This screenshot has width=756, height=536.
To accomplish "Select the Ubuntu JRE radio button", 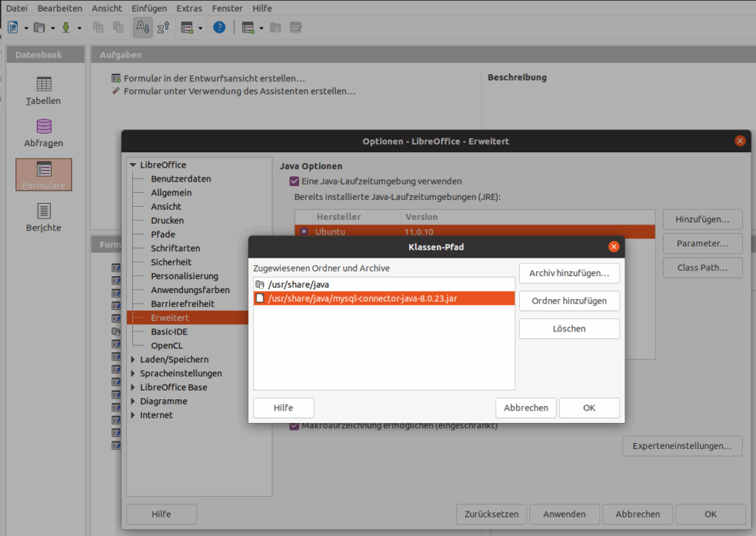I will (x=303, y=231).
